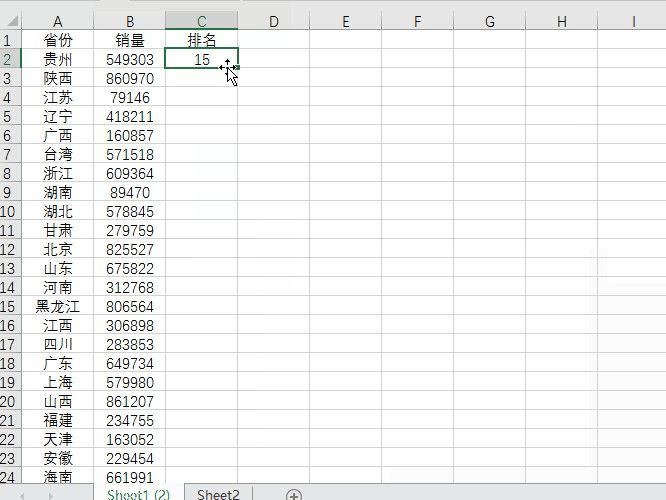
Task: Select column H header
Action: 562,21
